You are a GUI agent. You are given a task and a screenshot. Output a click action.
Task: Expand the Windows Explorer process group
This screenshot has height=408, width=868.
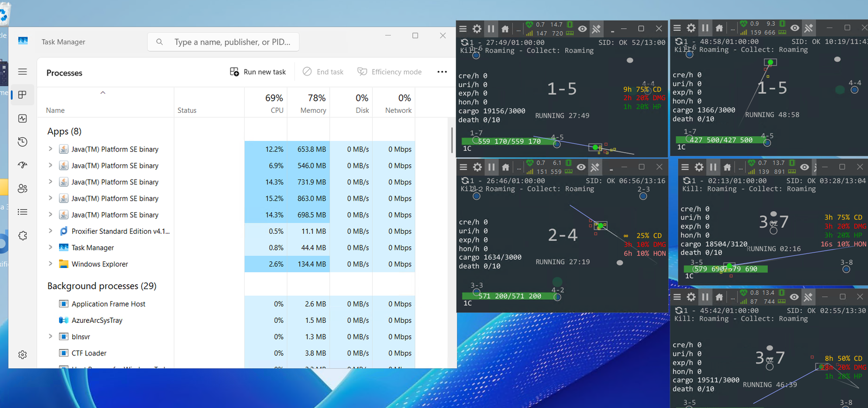(x=50, y=264)
